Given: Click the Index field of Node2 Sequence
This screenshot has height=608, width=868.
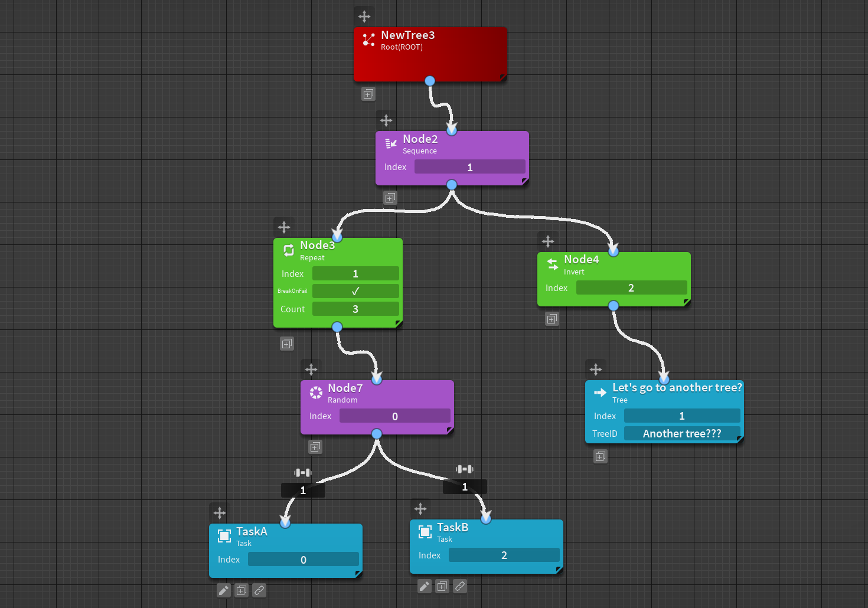Looking at the screenshot, I should [x=470, y=167].
